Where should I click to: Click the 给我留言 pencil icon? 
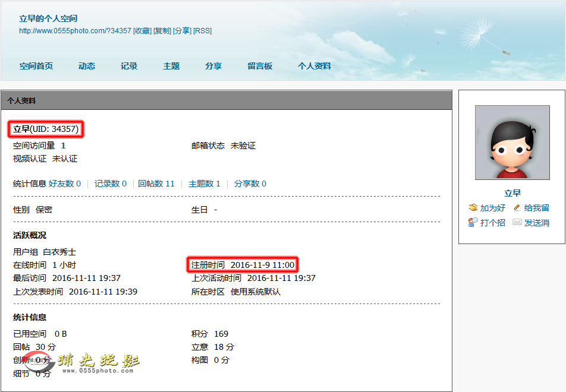[517, 208]
